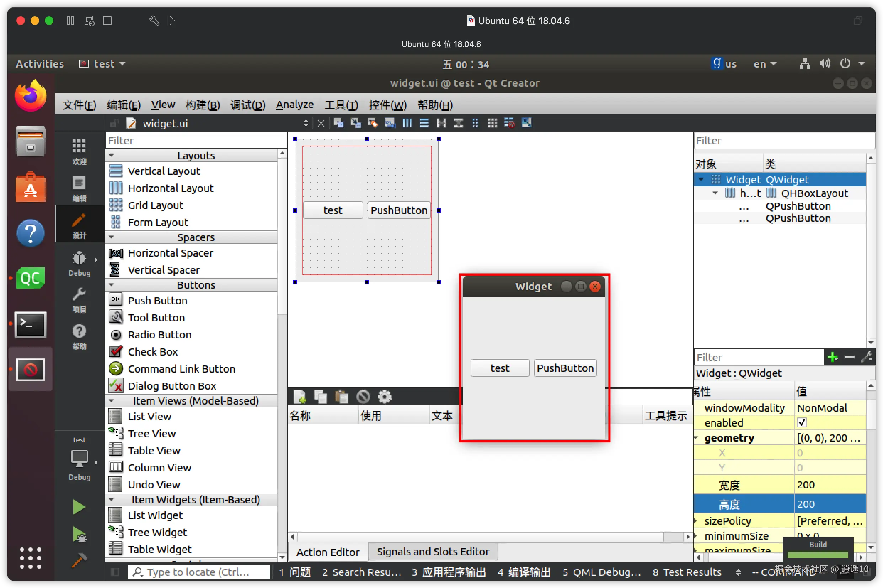The height and width of the screenshot is (588, 883).
Task: Switch to Edit Signals/Slots mode icon
Action: click(x=355, y=123)
